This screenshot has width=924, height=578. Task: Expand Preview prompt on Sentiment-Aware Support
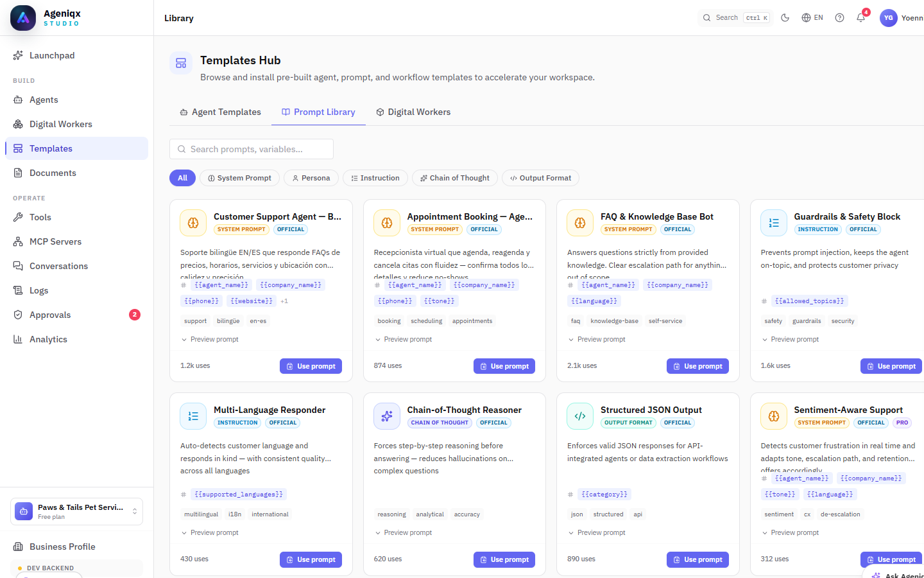(791, 532)
